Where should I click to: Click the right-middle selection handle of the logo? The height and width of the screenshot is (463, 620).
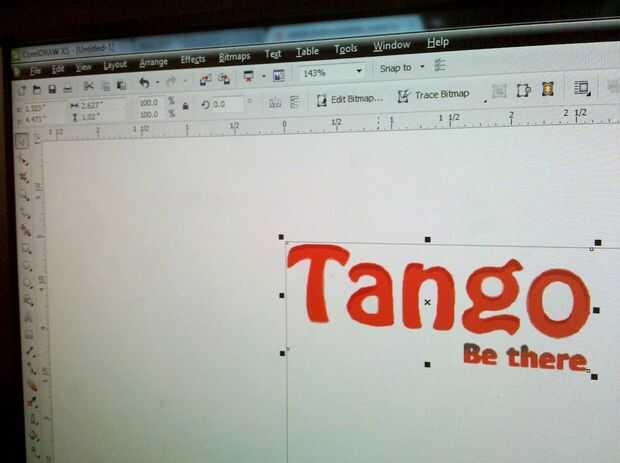(596, 310)
